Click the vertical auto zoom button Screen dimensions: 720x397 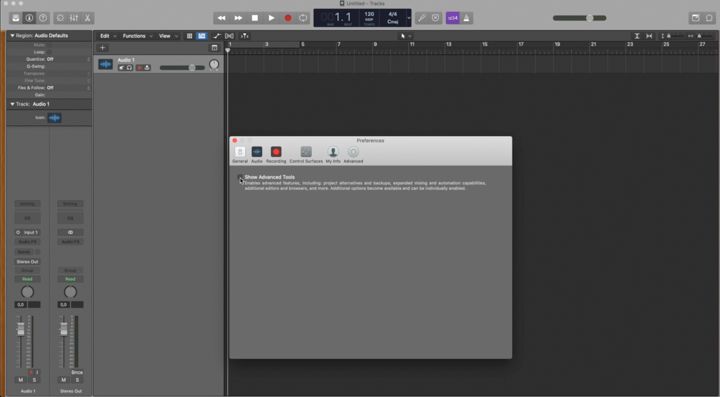click(637, 36)
